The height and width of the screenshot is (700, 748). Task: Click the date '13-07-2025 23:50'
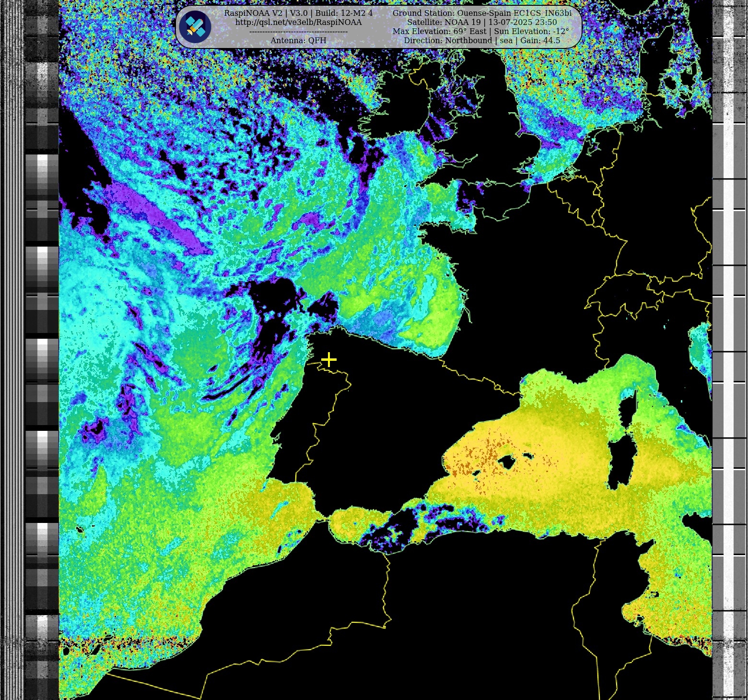[523, 22]
